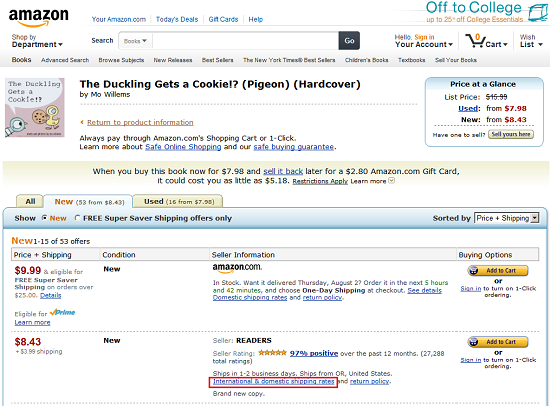Click the amazon.com seller logo
The width and height of the screenshot is (550, 406).
[237, 268]
